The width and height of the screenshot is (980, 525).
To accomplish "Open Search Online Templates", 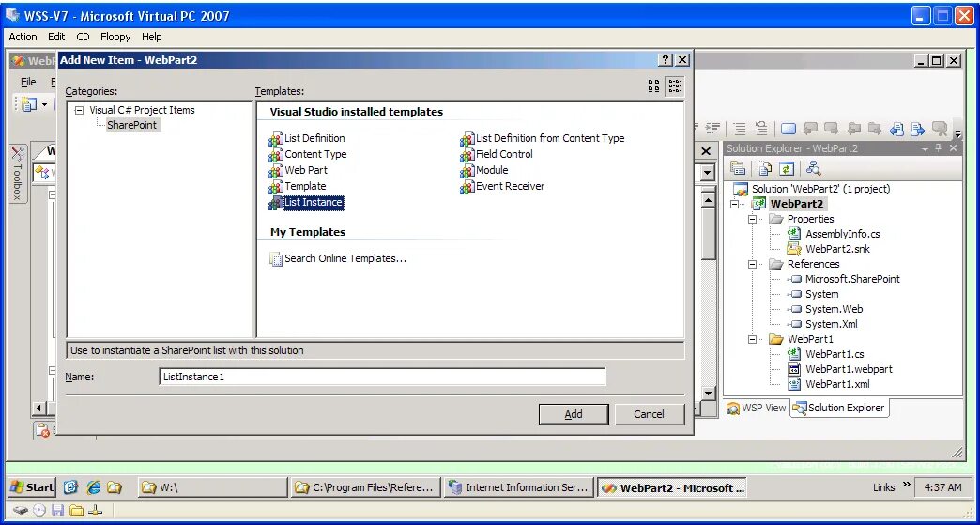I will point(338,259).
